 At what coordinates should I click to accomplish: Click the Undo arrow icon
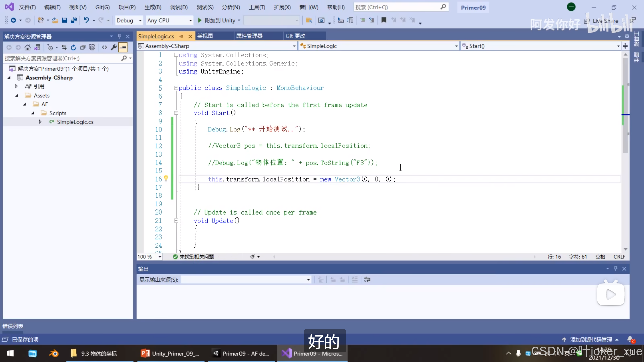pyautogui.click(x=87, y=20)
